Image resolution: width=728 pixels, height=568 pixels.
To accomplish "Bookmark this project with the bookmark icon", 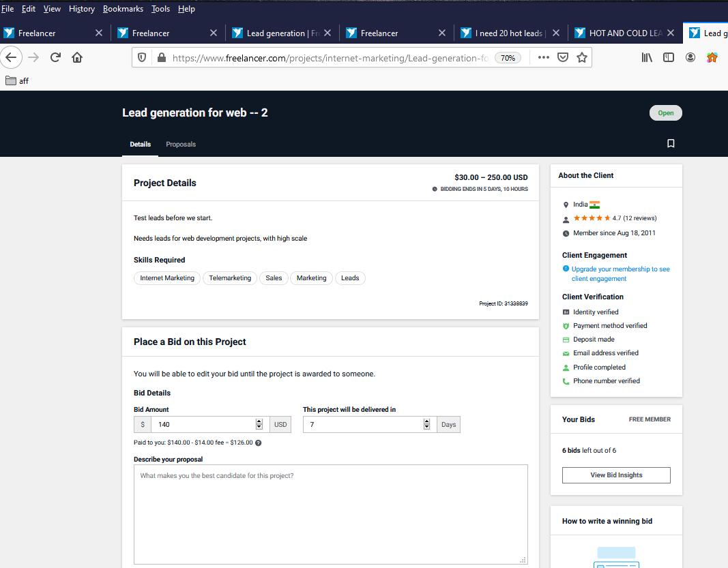I will coord(671,143).
